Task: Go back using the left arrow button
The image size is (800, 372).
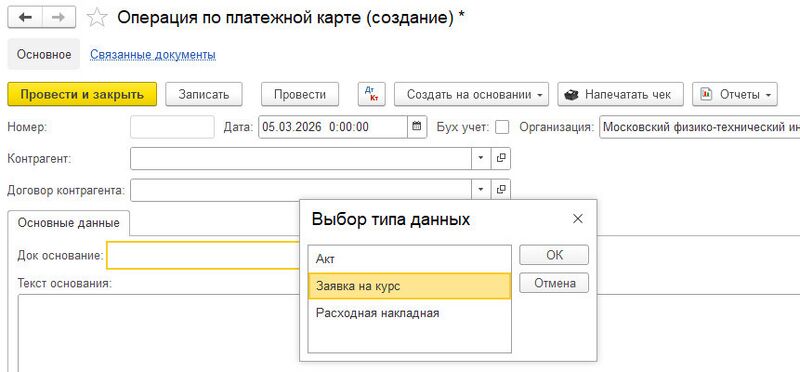Action: (25, 17)
